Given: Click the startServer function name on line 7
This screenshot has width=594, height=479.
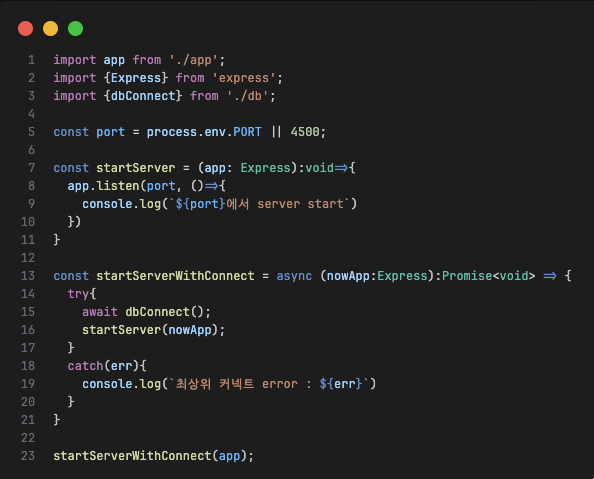Looking at the screenshot, I should coord(136,168).
